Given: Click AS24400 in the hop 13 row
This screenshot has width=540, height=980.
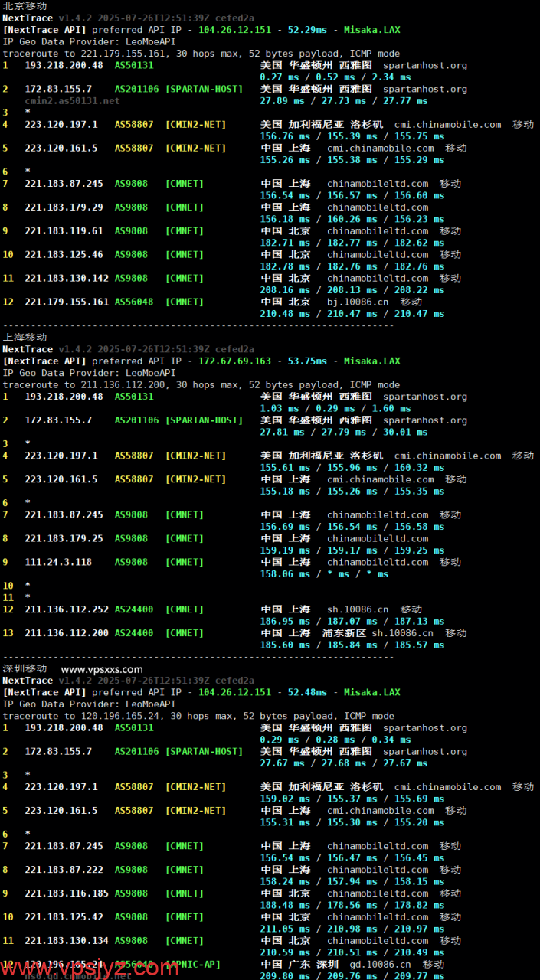Looking at the screenshot, I should coord(134,633).
